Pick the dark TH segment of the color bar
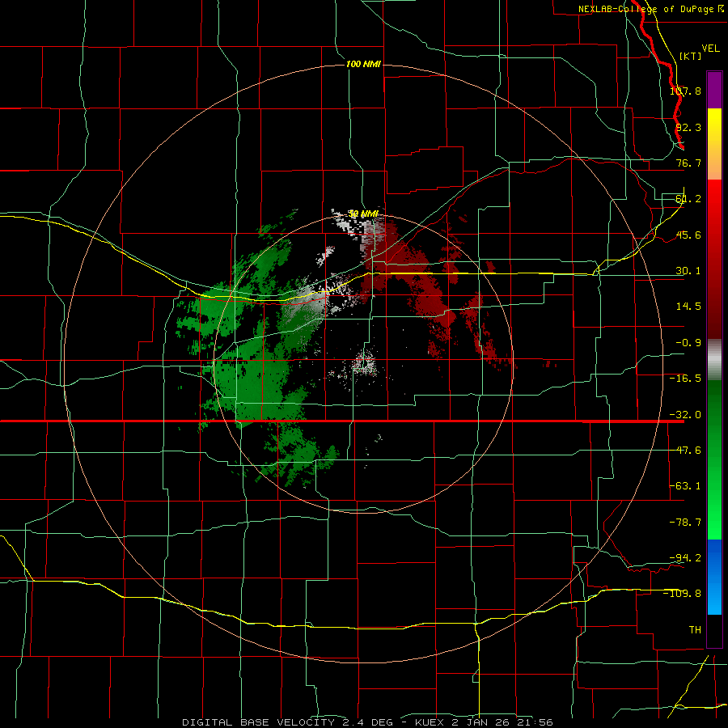The height and width of the screenshot is (728, 728). click(714, 630)
